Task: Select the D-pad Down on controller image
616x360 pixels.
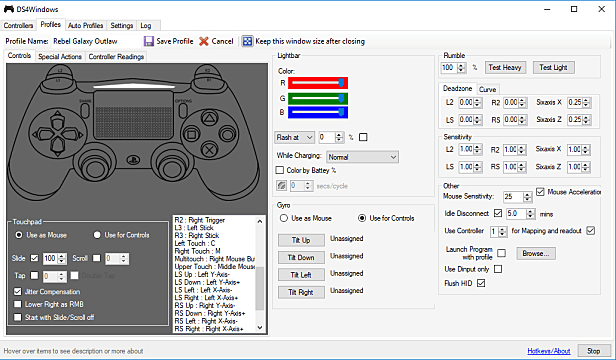Action: (58, 148)
